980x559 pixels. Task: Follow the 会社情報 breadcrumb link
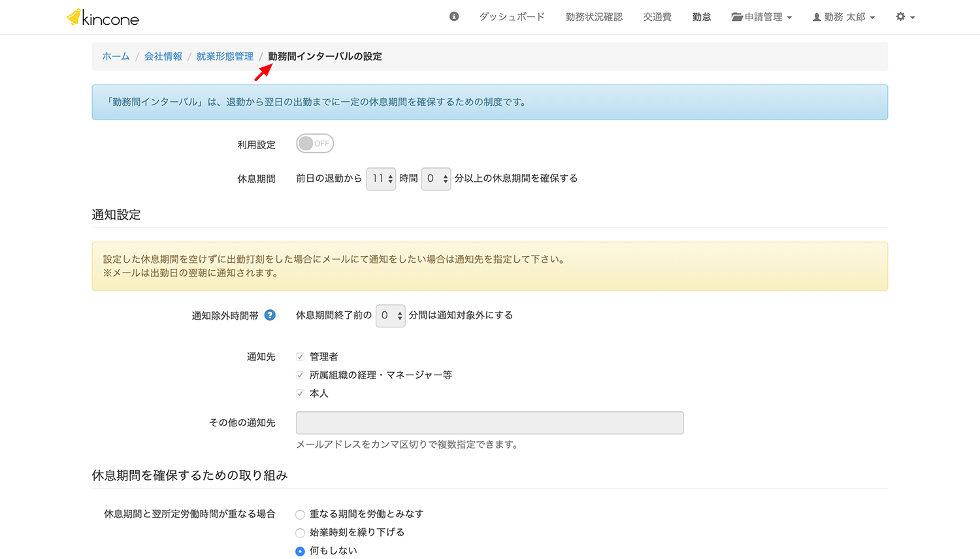[x=163, y=56]
